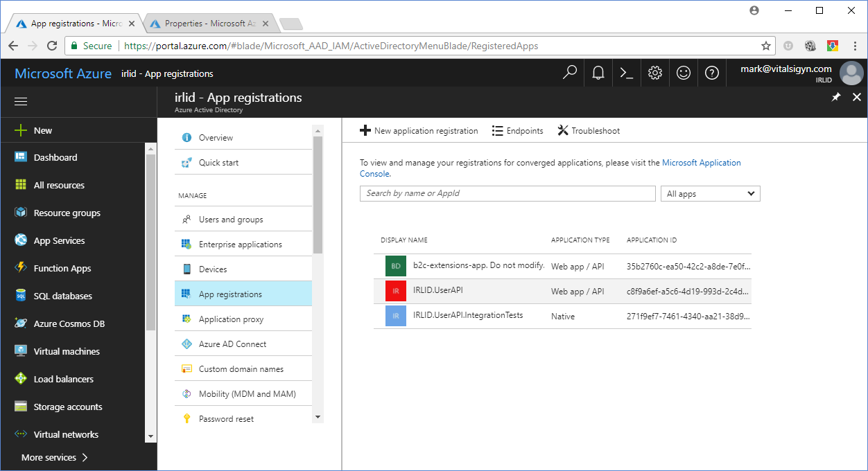Click Native application type cell
Viewport: 868px width, 471px height.
pyautogui.click(x=563, y=317)
